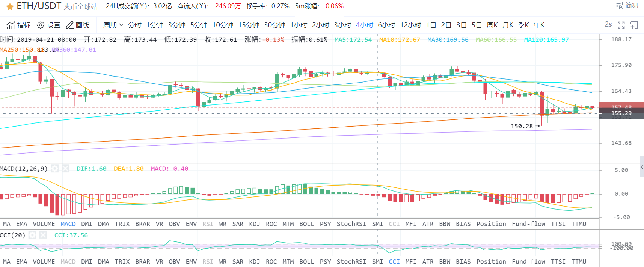The height and width of the screenshot is (267, 644).
Task: Switch to the 1小时 timeframe
Action: coord(299,25)
